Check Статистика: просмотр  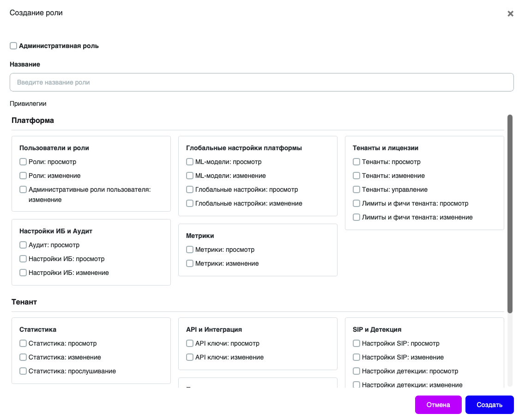[x=23, y=343]
